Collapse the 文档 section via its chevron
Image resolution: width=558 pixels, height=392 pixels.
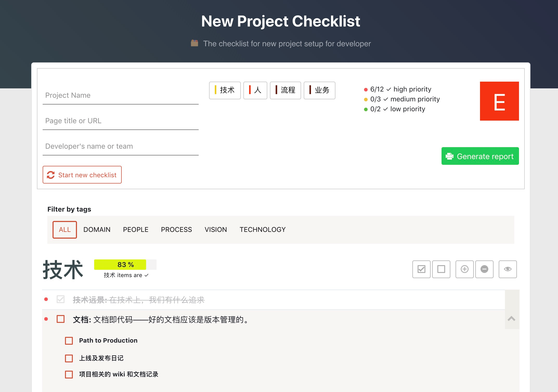click(512, 318)
